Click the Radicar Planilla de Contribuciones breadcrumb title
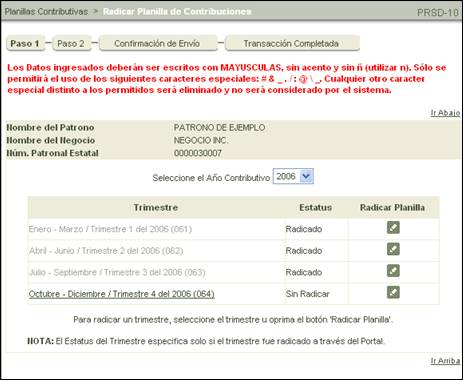The width and height of the screenshot is (463, 380). point(177,12)
